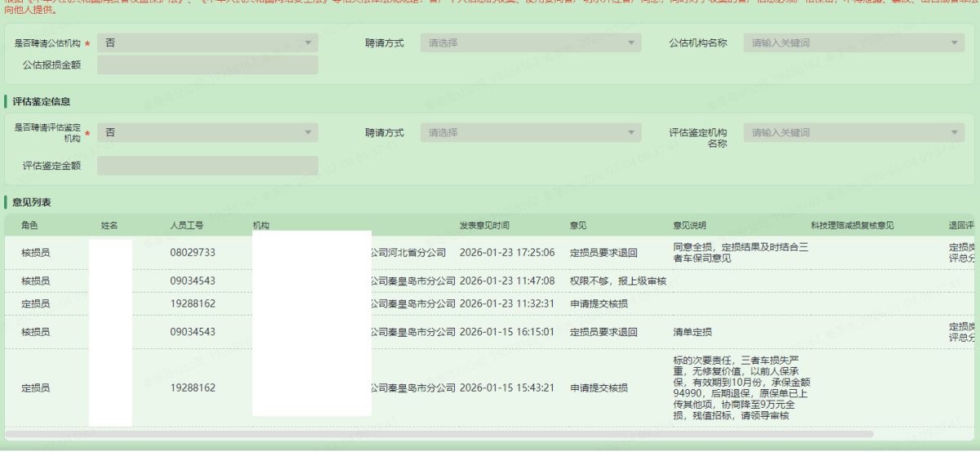The height and width of the screenshot is (452, 980).
Task: Open the 是否聘请公估机构 dropdown
Action: tap(207, 43)
